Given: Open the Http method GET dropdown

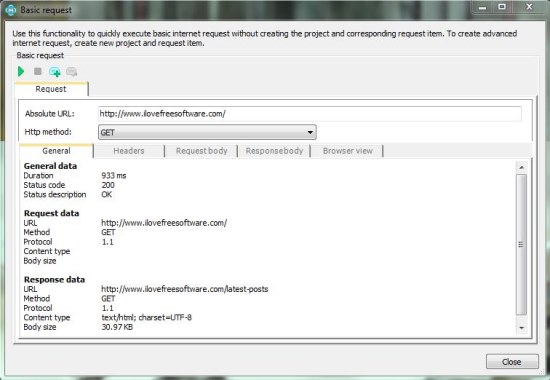Looking at the screenshot, I should click(207, 132).
